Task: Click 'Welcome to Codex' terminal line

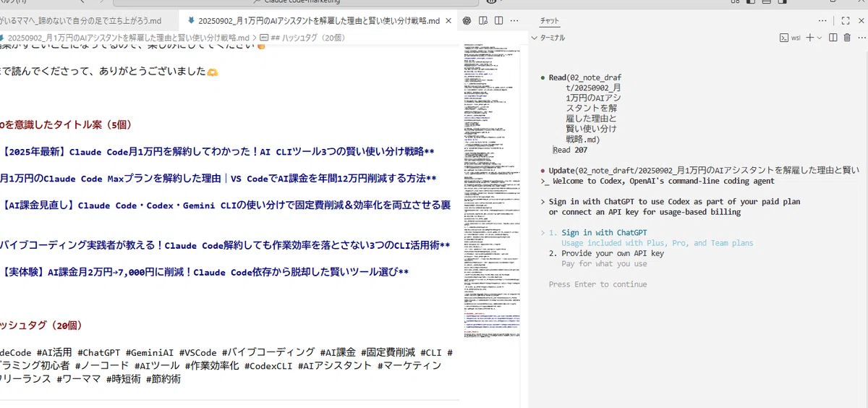Action: point(657,181)
